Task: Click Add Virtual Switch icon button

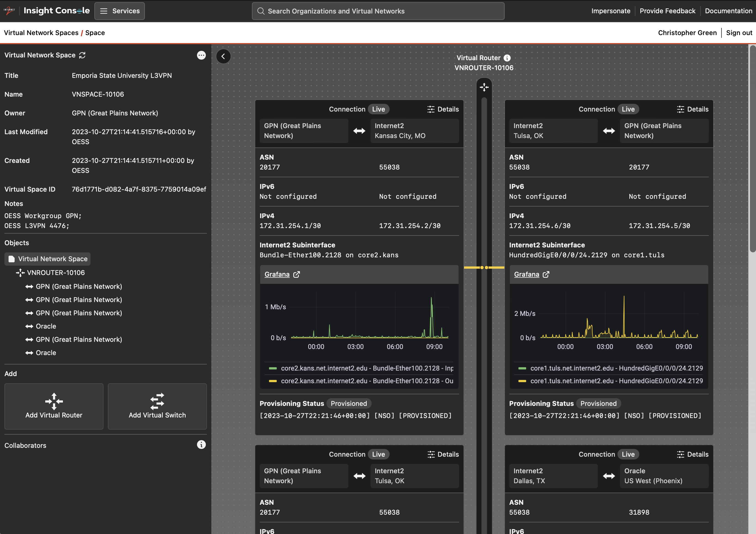Action: 157,406
